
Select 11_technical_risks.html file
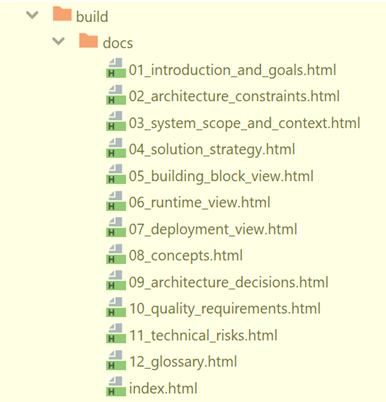pyautogui.click(x=203, y=335)
